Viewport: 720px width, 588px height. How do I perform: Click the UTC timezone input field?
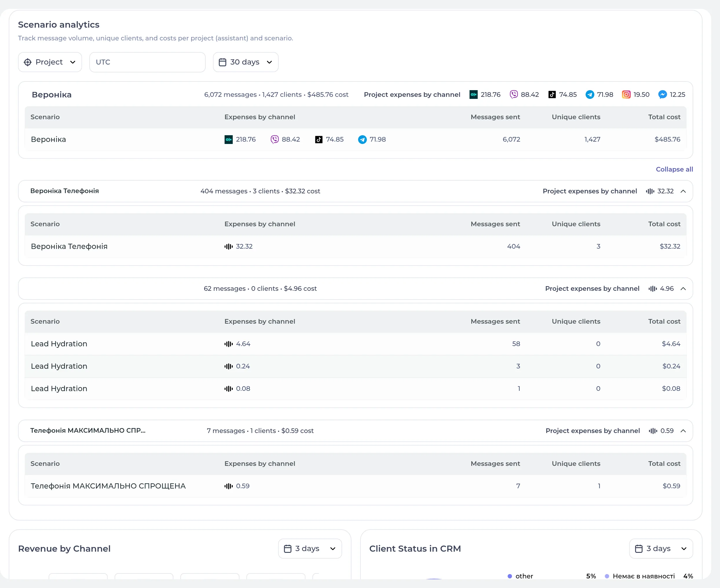[x=147, y=62]
